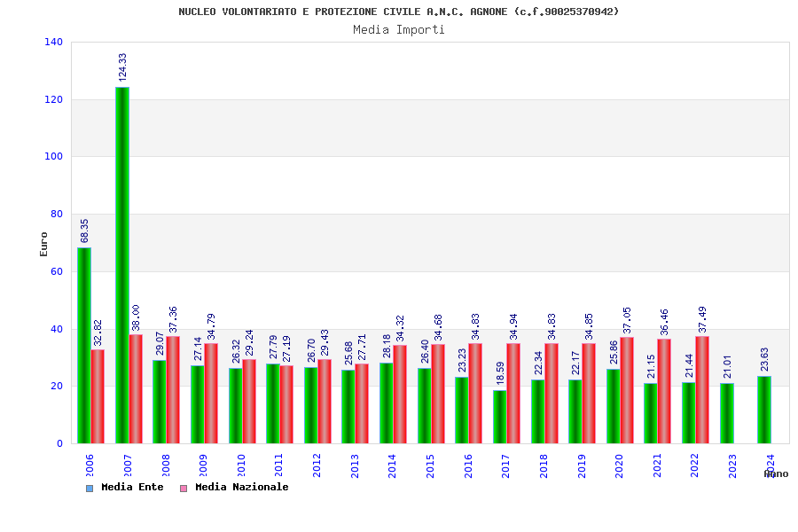798x532 pixels.
Task: Click the green 2022 bar labeled 21.44
Action: click(690, 413)
